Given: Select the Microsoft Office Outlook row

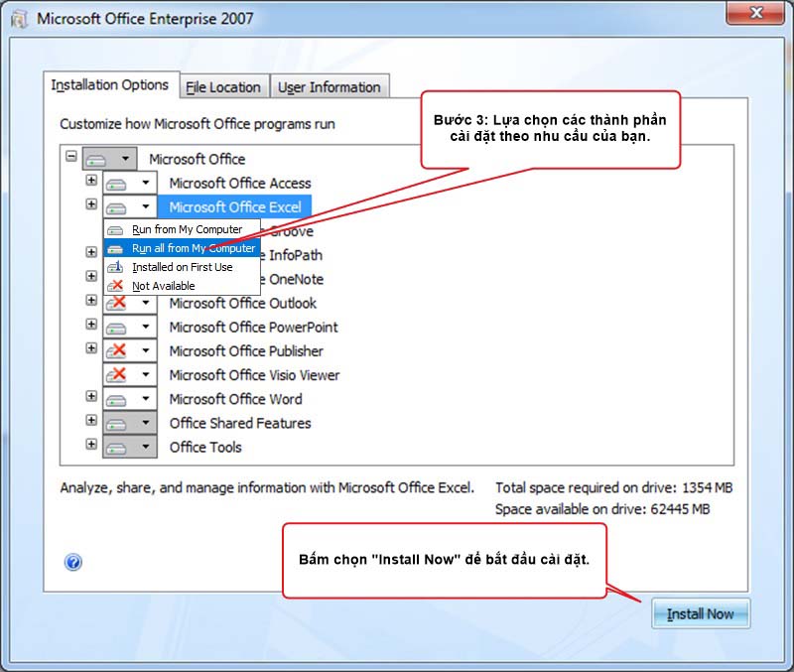Looking at the screenshot, I should click(242, 303).
